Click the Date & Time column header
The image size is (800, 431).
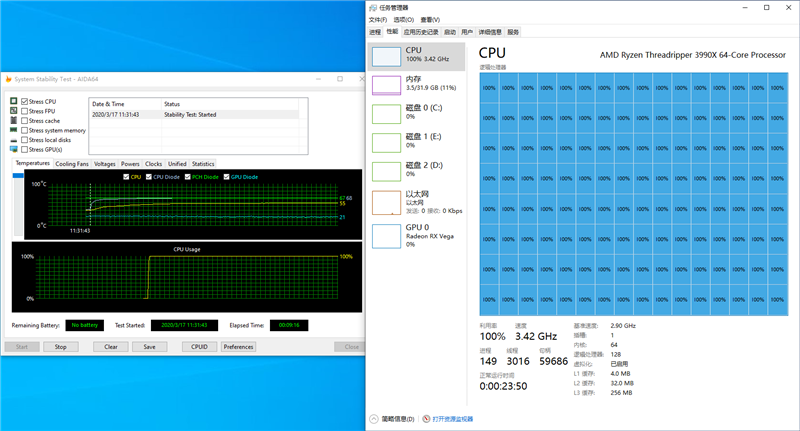click(x=125, y=104)
